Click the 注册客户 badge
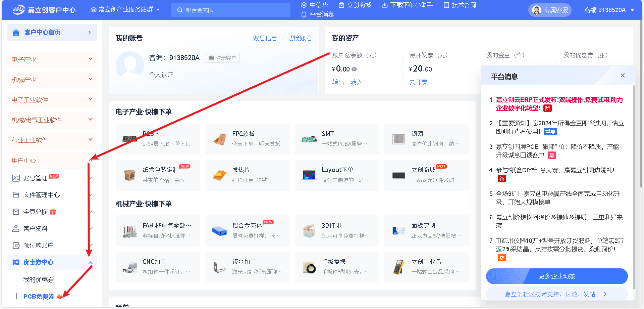Viewport: 644px width, 309px height. (222, 58)
